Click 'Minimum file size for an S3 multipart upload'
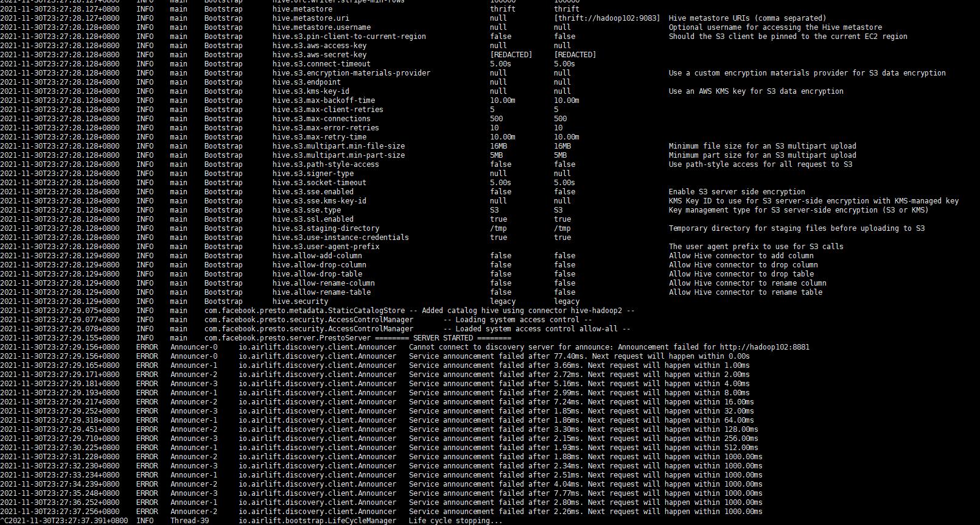 click(x=763, y=146)
